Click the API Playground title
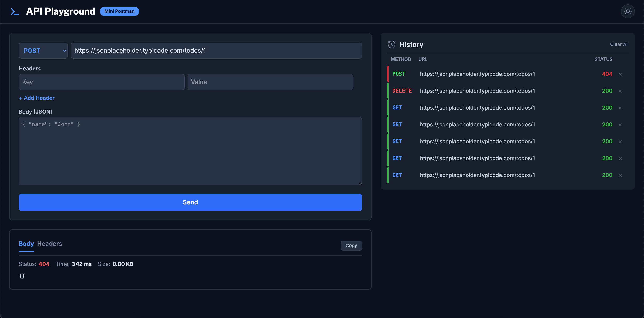Image resolution: width=644 pixels, height=318 pixels. click(x=61, y=11)
